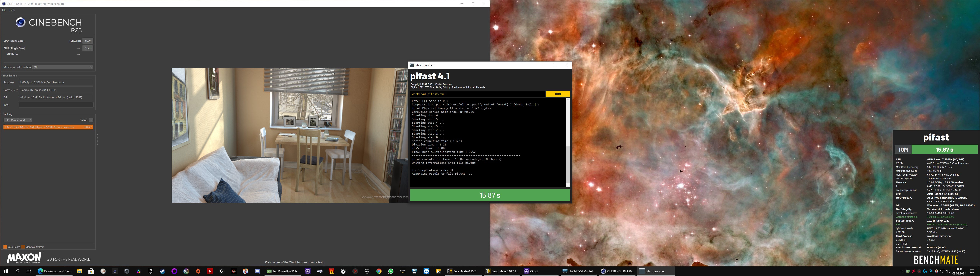The height and width of the screenshot is (276, 980).
Task: Open TeamViewer from the taskbar
Action: 426,271
